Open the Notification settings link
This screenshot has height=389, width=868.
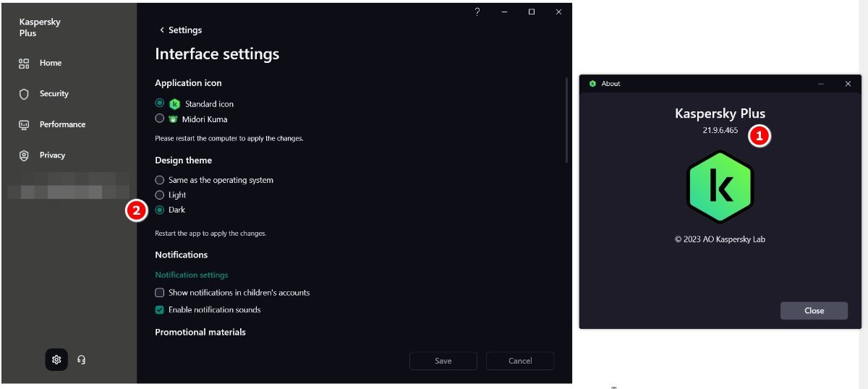point(192,275)
